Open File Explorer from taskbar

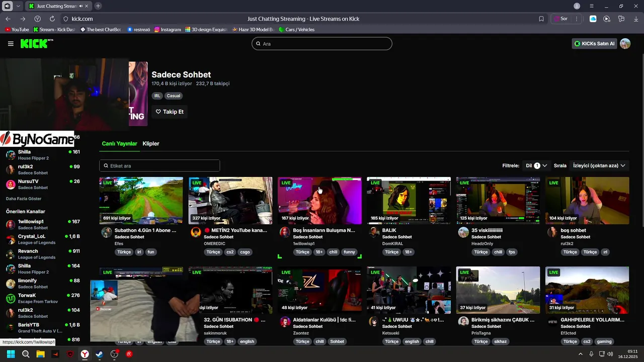pyautogui.click(x=40, y=354)
